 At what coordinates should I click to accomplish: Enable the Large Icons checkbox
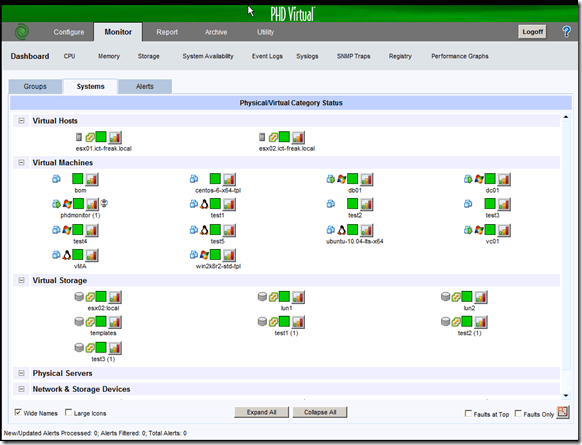point(68,412)
